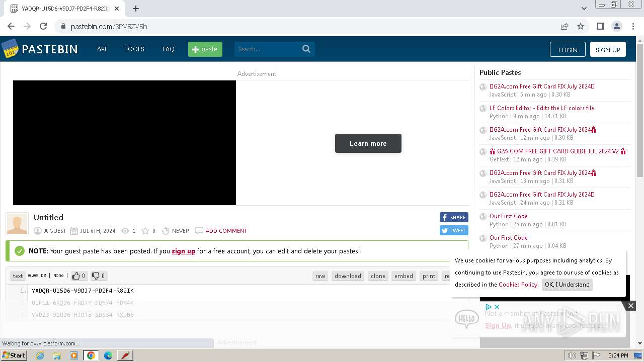Open the Cookies Policy link
The image size is (644, 362).
518,285
